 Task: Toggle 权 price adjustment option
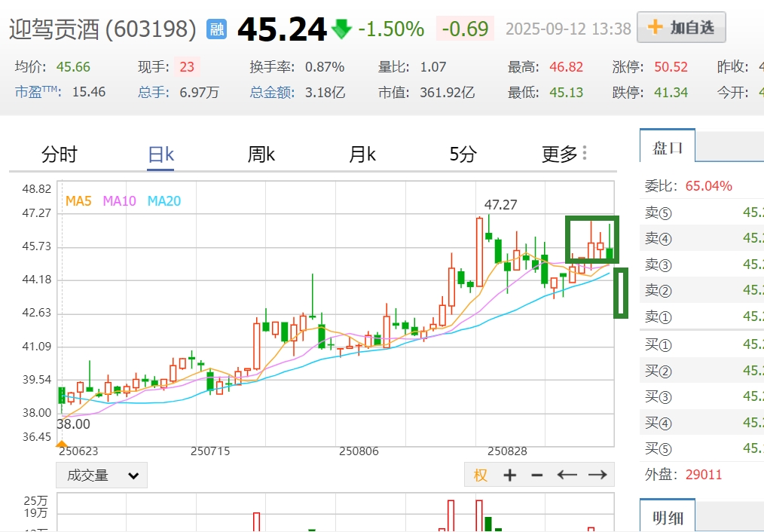click(x=481, y=475)
